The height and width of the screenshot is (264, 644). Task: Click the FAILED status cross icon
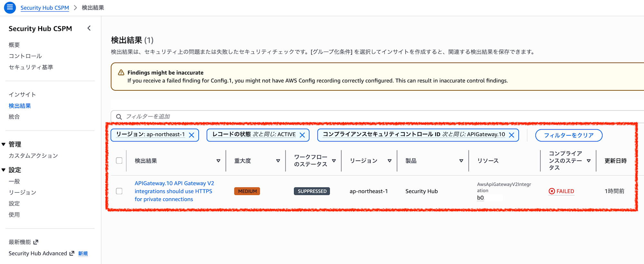click(x=552, y=191)
